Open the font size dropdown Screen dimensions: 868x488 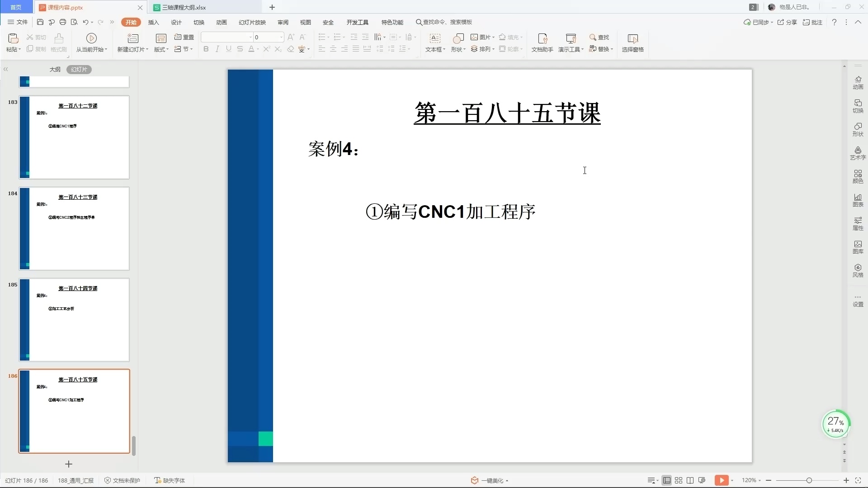click(280, 37)
